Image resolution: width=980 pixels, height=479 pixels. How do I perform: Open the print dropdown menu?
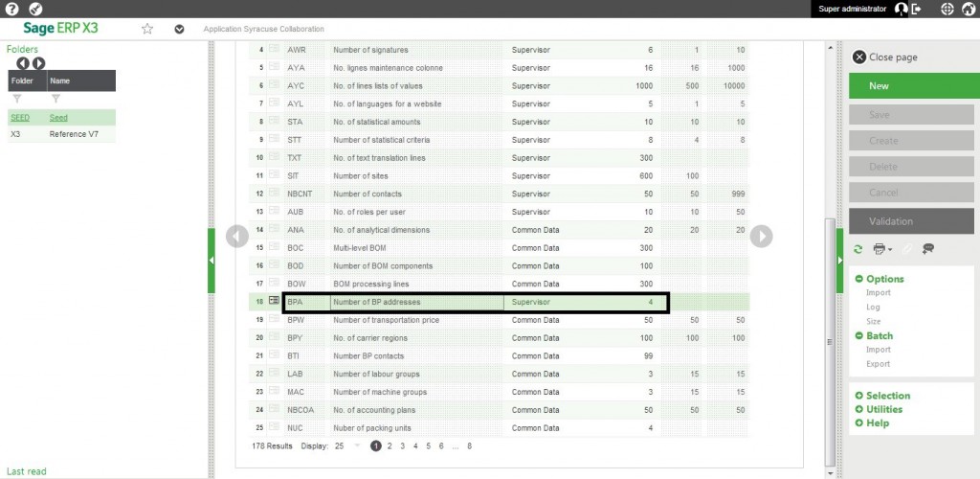click(x=882, y=249)
